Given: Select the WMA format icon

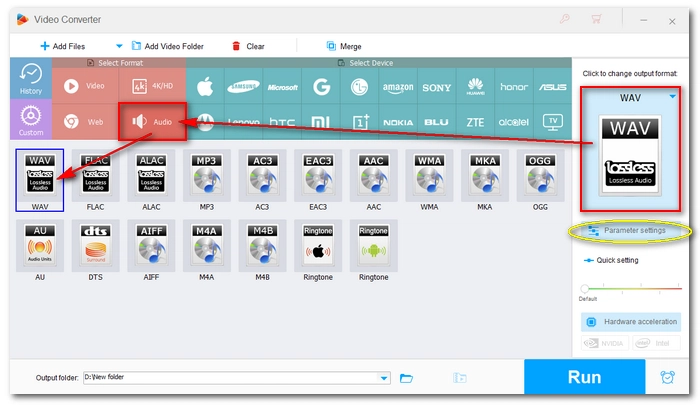Looking at the screenshot, I should (429, 175).
